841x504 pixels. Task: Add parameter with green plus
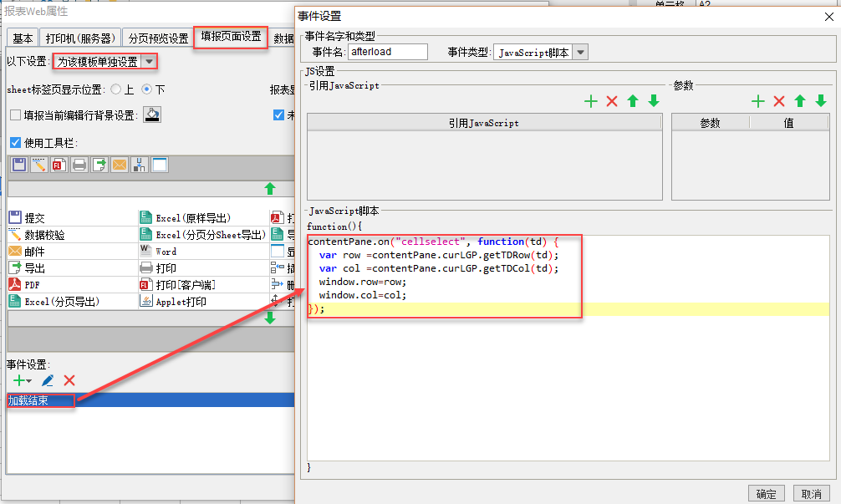[758, 101]
